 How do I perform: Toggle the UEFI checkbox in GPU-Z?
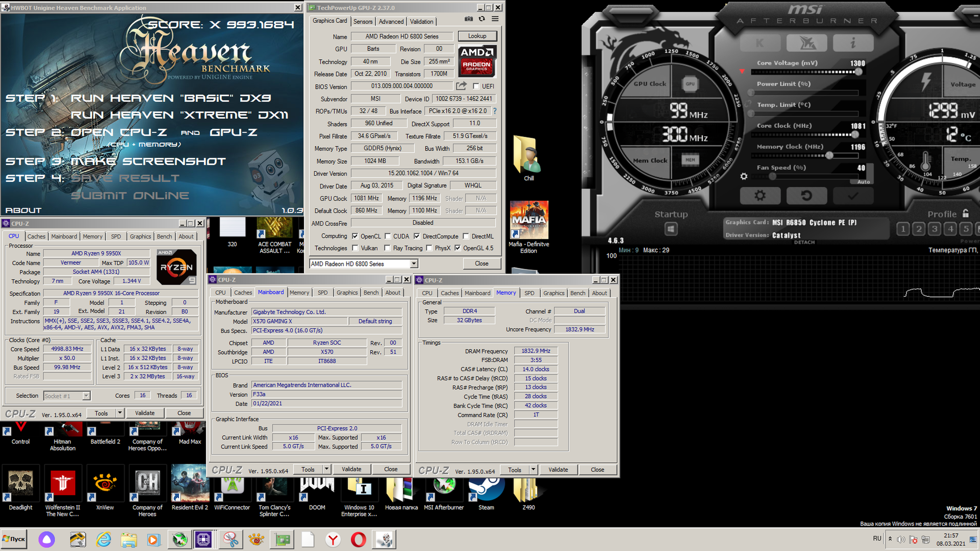pyautogui.click(x=476, y=86)
